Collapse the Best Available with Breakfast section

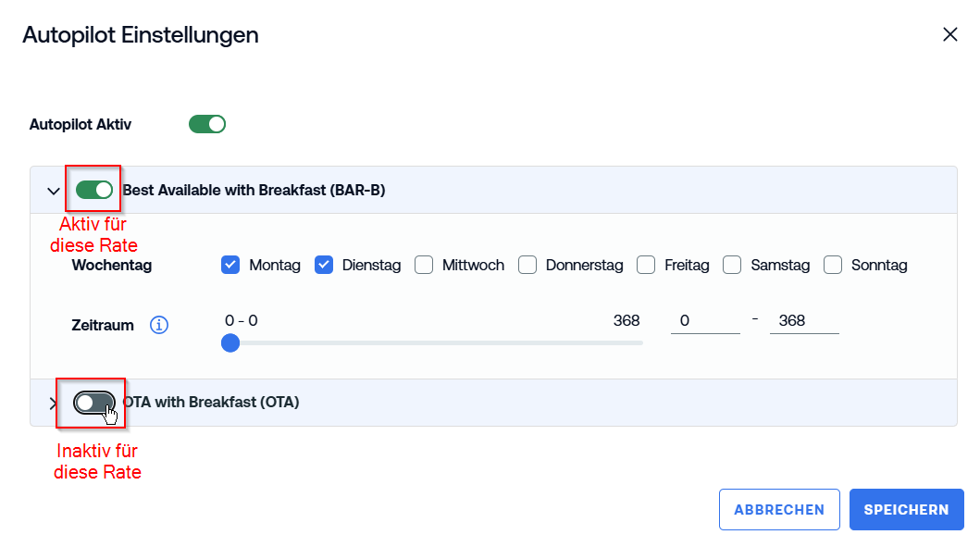54,191
